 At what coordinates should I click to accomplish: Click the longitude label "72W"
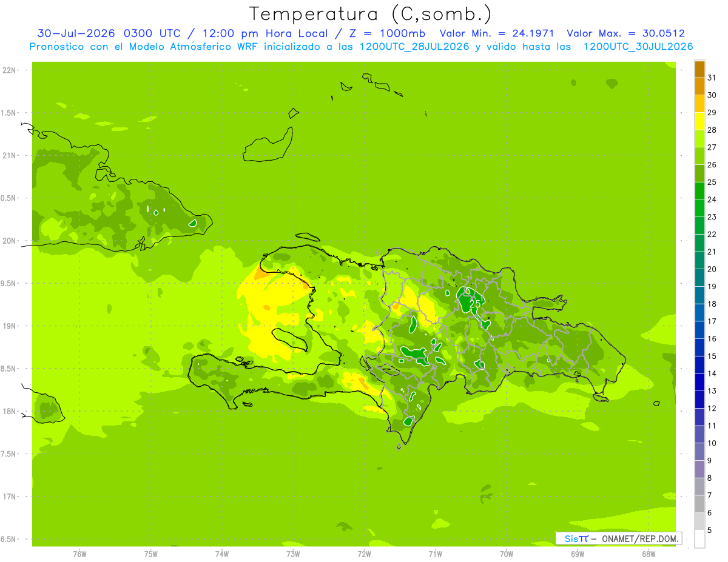point(364,554)
